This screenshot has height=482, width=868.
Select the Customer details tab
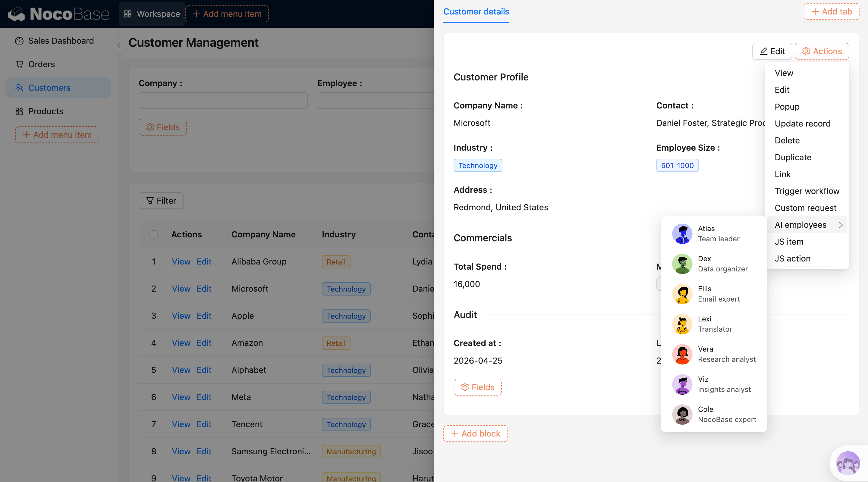pos(476,11)
